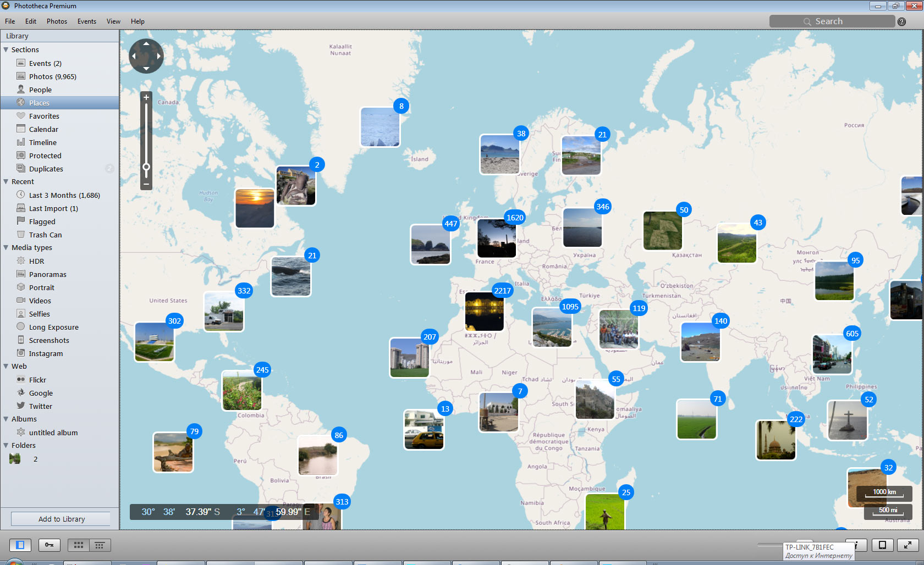Open the Photos menu

(57, 21)
